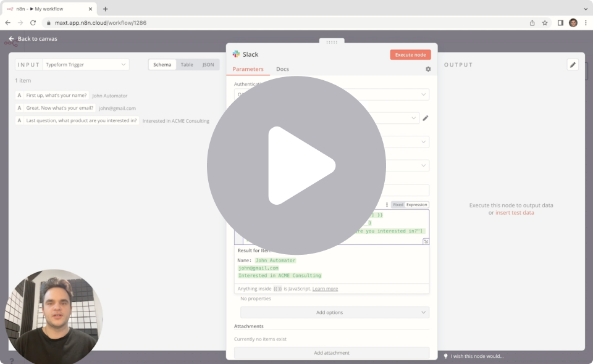Bookmark this page with the star icon

click(545, 23)
